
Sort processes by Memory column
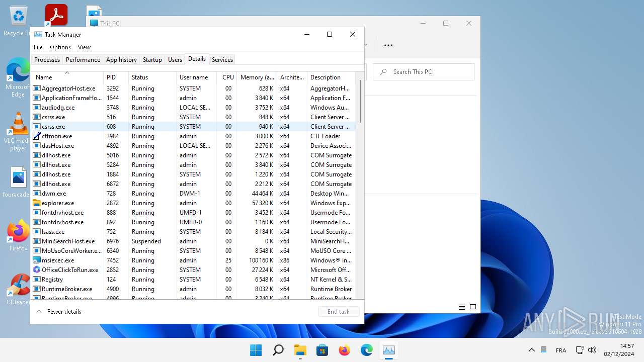[257, 77]
